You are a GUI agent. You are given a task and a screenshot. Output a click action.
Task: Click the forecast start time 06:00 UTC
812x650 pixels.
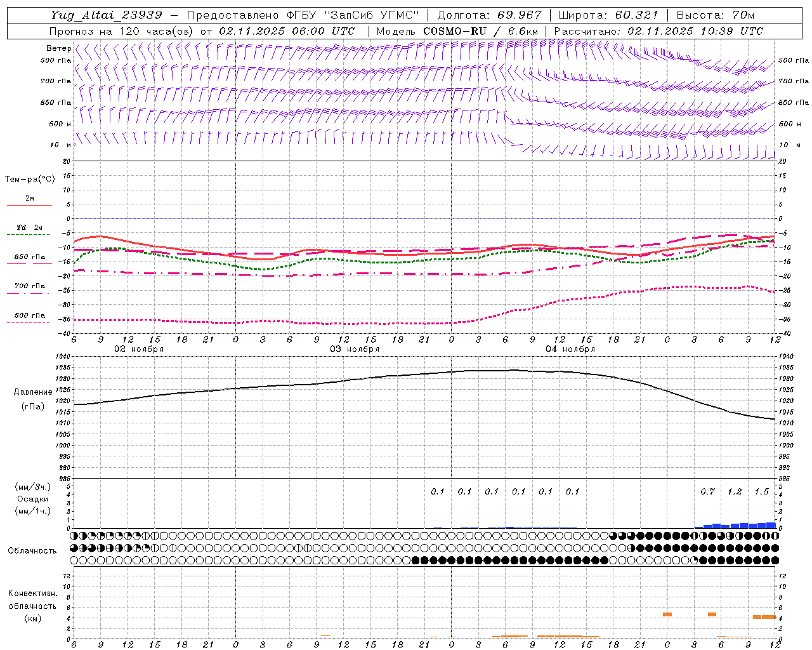[324, 31]
